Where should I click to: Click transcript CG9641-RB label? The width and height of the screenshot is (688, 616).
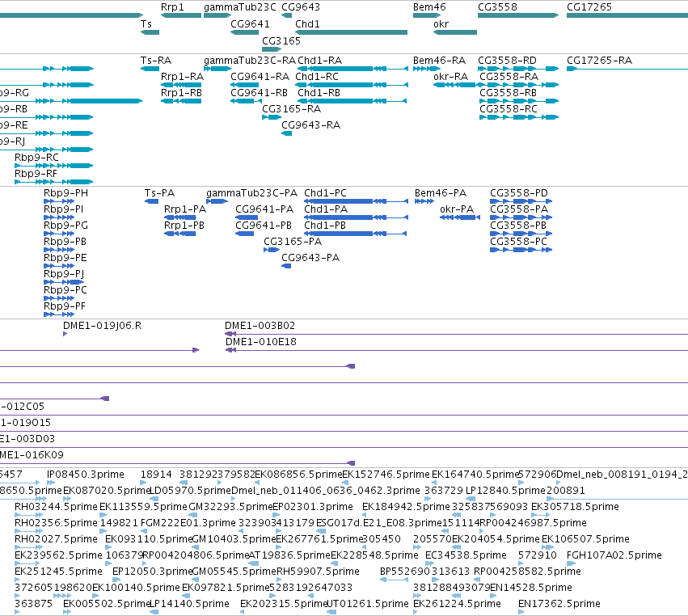(259, 93)
